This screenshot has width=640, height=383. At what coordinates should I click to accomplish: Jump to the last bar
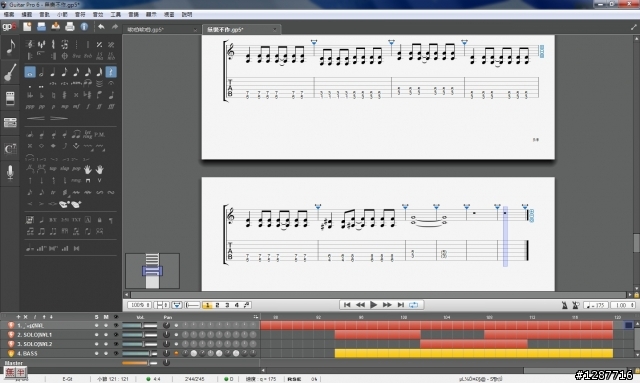coord(400,305)
